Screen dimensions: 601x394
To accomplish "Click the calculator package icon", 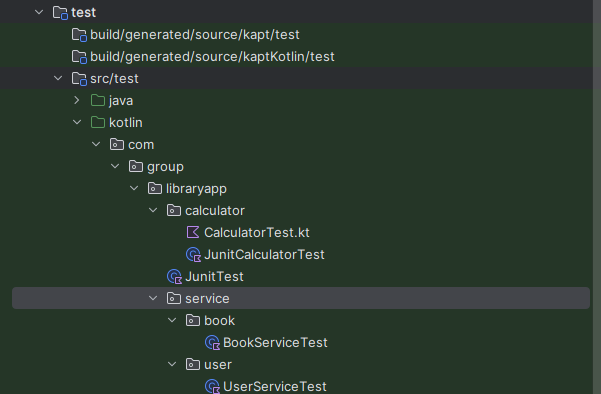I will 174,210.
